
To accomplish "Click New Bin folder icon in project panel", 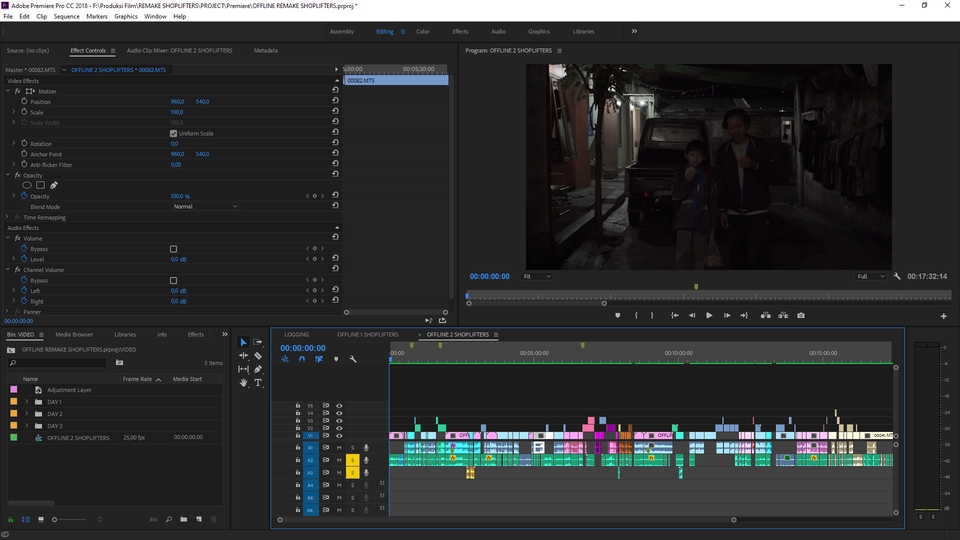I will click(185, 519).
